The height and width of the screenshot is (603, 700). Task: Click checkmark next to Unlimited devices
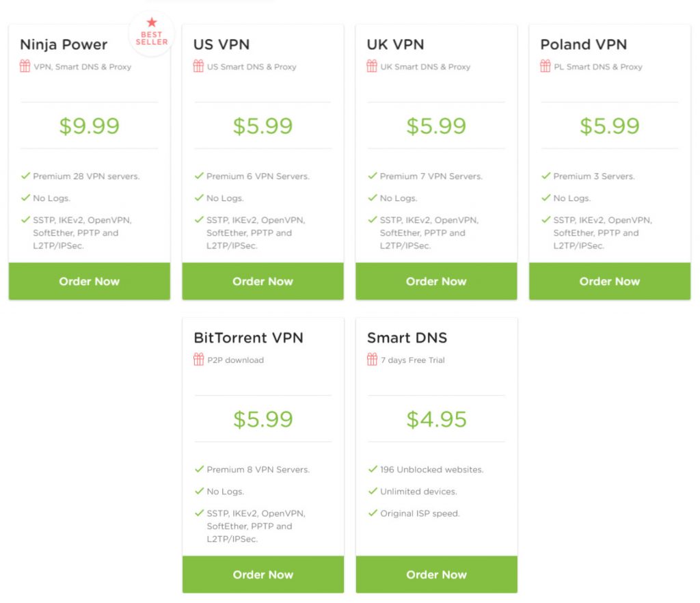pos(373,490)
